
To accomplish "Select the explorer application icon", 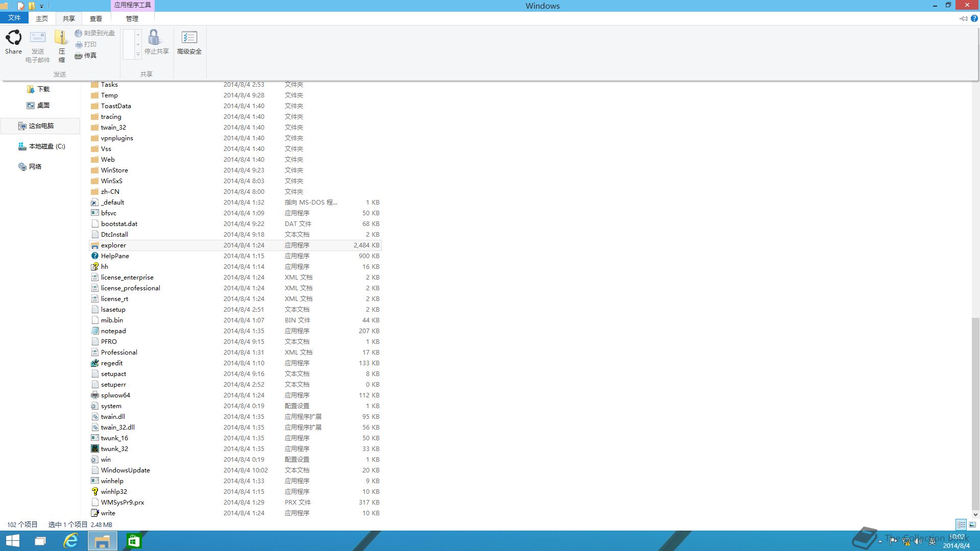I will pos(95,245).
